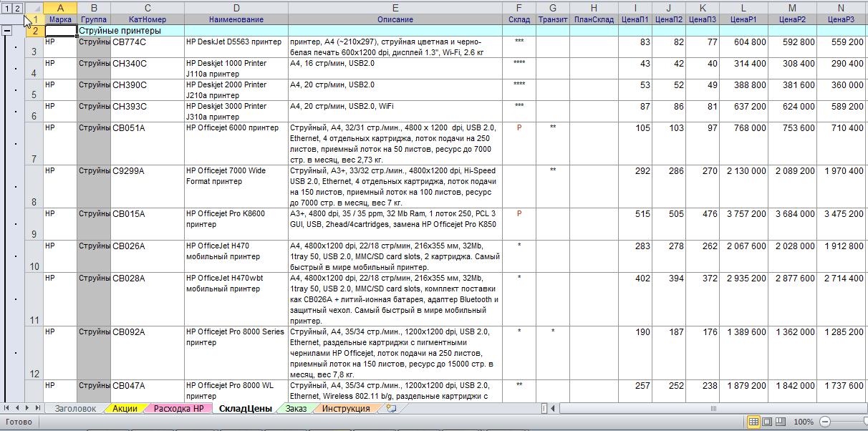Viewport: 868px width, 431px height.
Task: Click price cell 1 285 200
Action: pos(841,353)
